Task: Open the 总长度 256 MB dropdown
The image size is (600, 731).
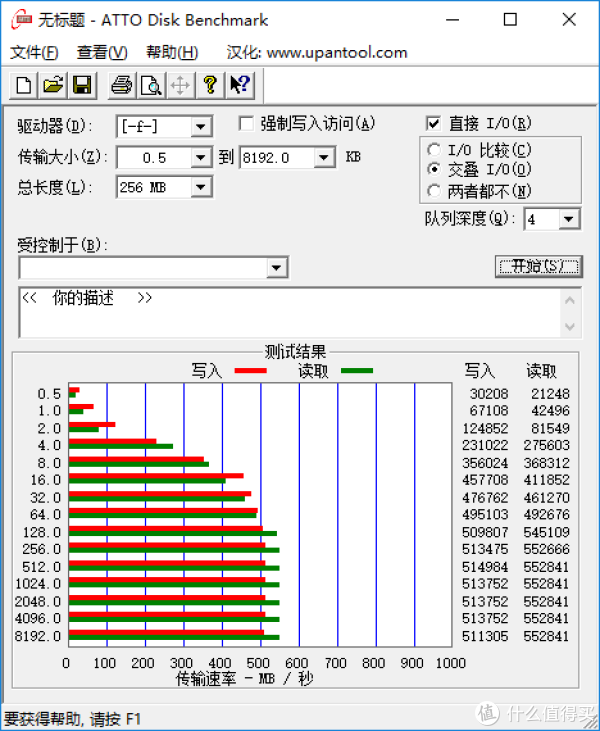Action: [x=201, y=187]
